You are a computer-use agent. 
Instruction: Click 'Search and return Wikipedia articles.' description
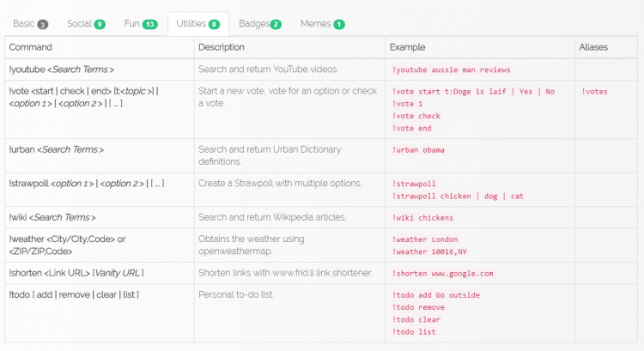(272, 217)
